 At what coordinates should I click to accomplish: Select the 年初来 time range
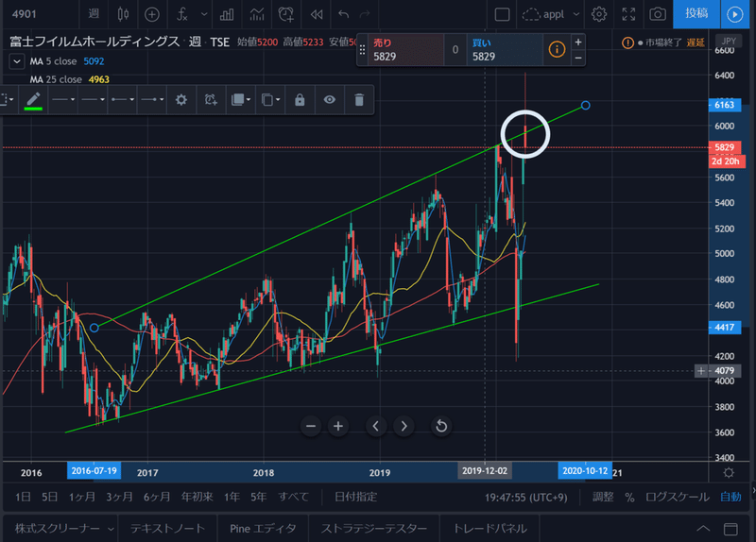(197, 497)
